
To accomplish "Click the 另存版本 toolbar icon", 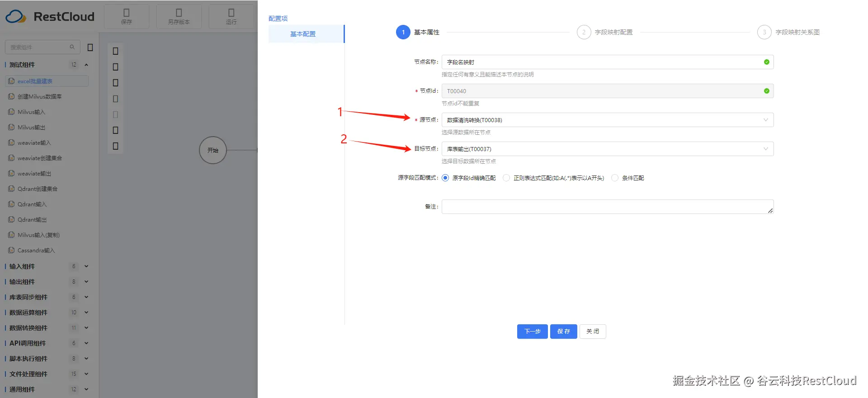I will (179, 16).
